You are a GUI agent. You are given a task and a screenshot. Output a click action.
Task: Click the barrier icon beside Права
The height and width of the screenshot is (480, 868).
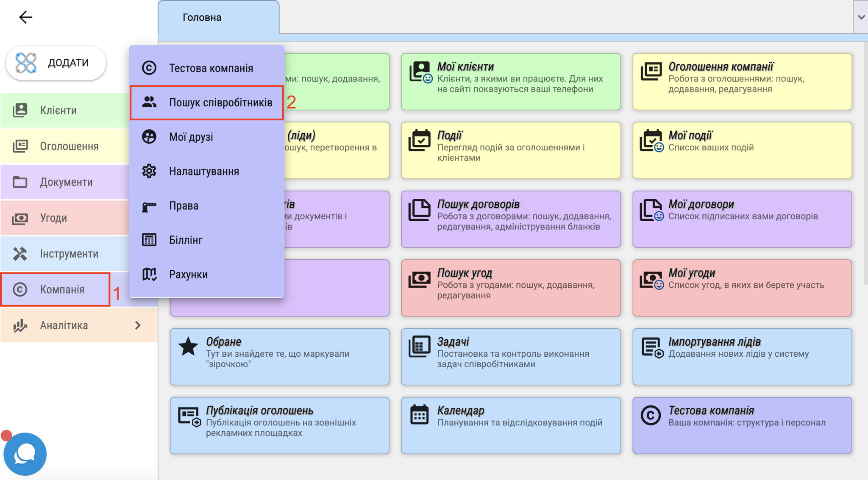tap(149, 206)
